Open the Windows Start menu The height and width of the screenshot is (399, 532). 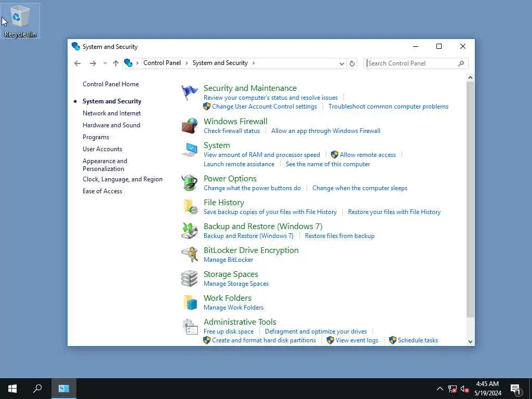click(x=12, y=389)
